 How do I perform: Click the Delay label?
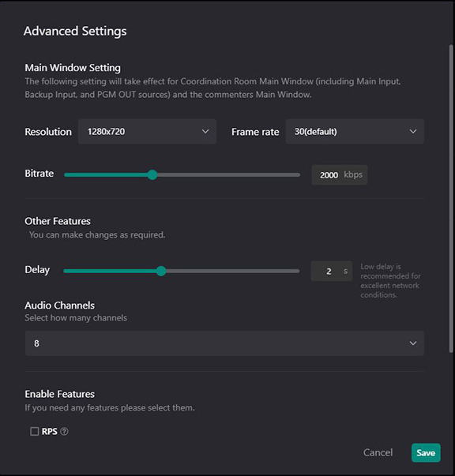pyautogui.click(x=37, y=269)
